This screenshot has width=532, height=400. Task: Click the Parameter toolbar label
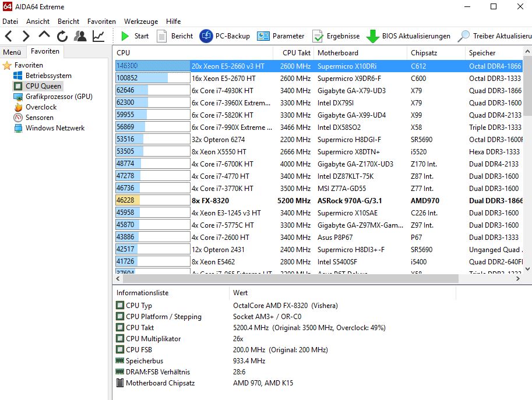288,36
